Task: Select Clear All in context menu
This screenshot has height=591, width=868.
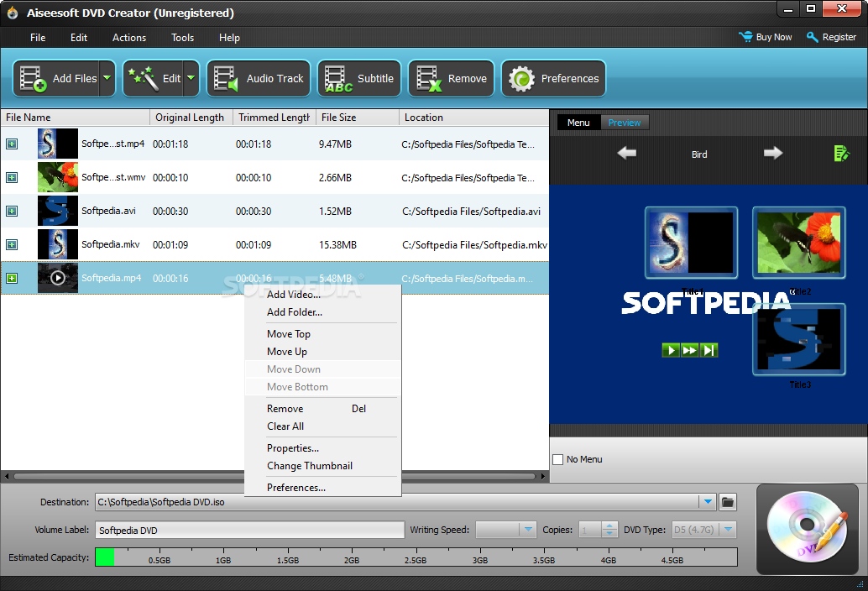Action: [322, 426]
